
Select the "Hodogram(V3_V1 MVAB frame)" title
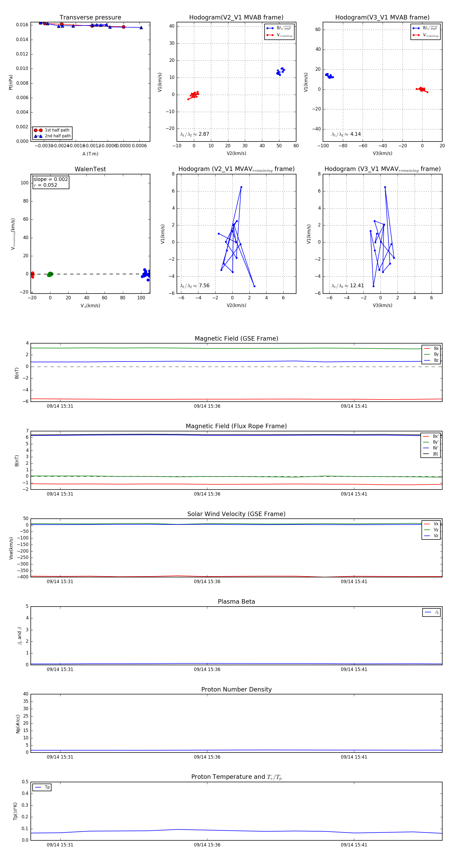pos(382,18)
